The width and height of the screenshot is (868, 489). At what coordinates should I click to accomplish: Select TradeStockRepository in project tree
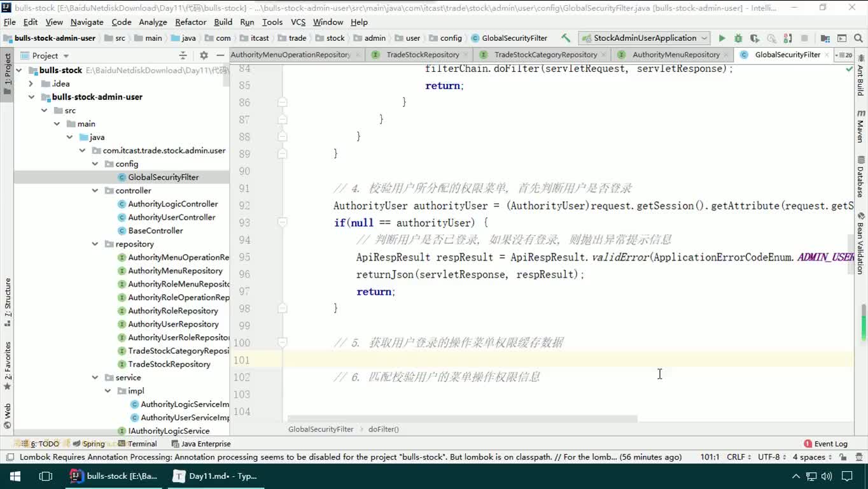tap(164, 364)
